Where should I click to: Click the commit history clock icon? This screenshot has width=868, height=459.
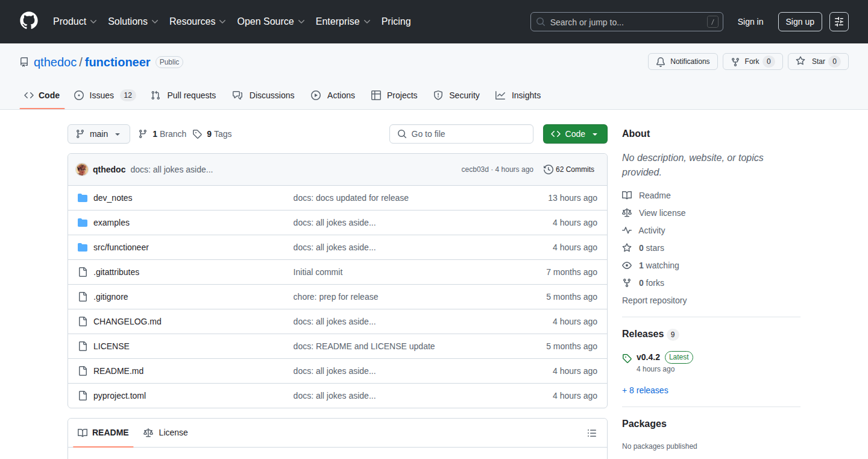pos(549,169)
